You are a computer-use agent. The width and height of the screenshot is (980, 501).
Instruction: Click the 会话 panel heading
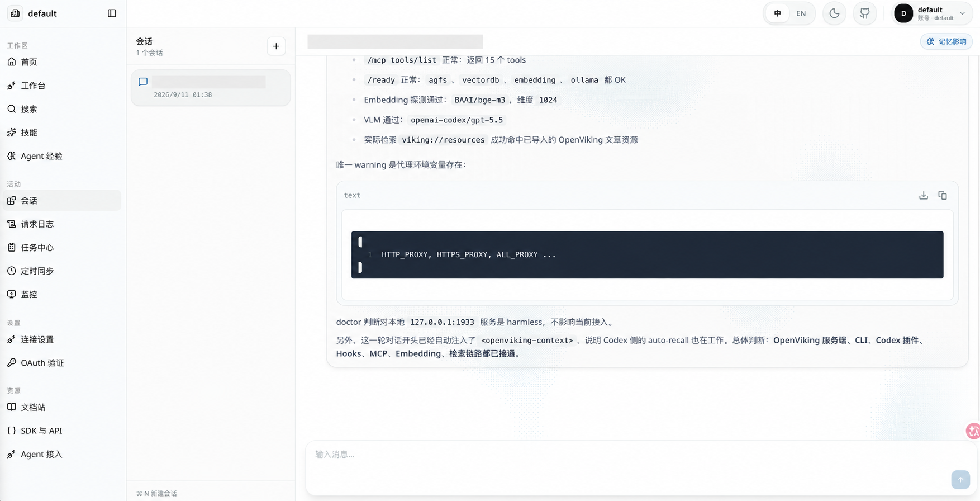(x=144, y=41)
